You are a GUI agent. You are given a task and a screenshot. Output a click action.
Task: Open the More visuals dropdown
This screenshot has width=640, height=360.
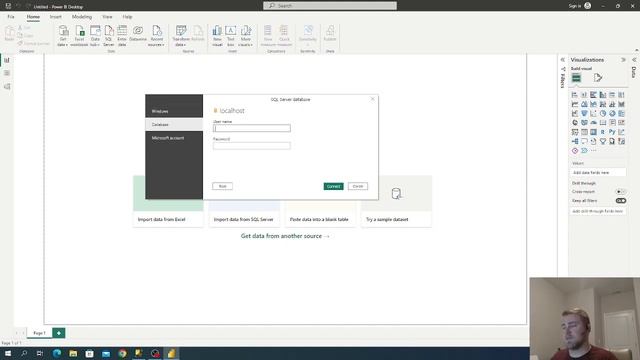(246, 36)
